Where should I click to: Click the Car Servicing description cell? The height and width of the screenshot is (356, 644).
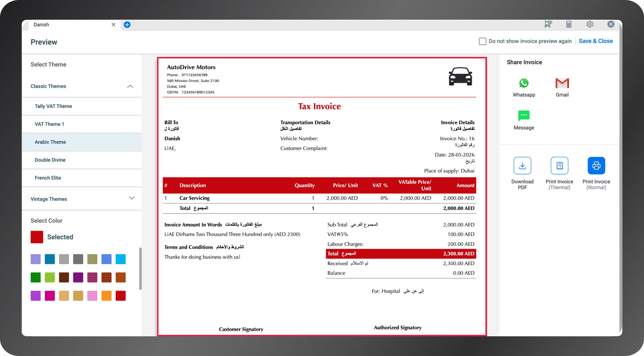pos(195,198)
